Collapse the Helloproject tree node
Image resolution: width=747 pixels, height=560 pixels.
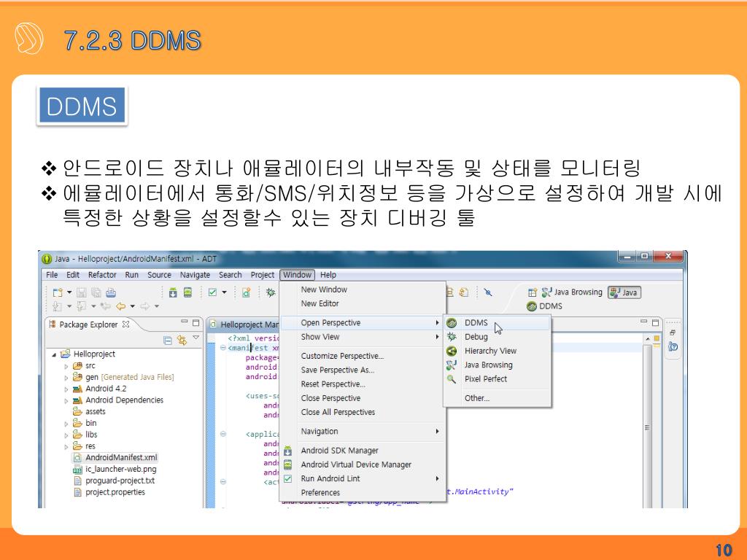point(54,354)
